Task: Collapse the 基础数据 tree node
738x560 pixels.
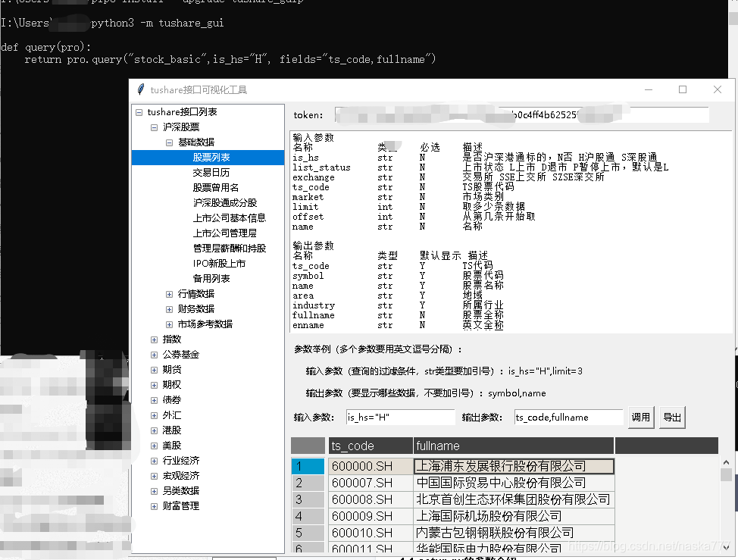Action: (169, 142)
